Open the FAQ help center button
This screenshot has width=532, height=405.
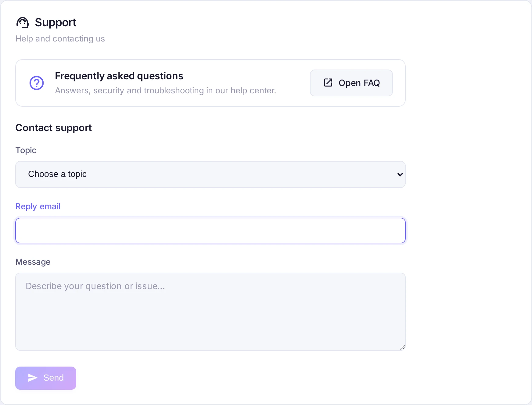[351, 83]
